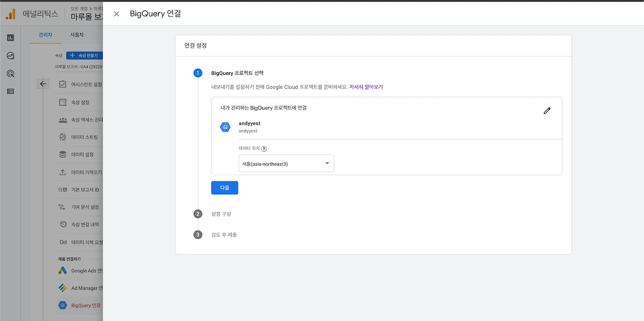The height and width of the screenshot is (321, 644).
Task: Click the 속성 만들기 button
Action: click(x=85, y=55)
